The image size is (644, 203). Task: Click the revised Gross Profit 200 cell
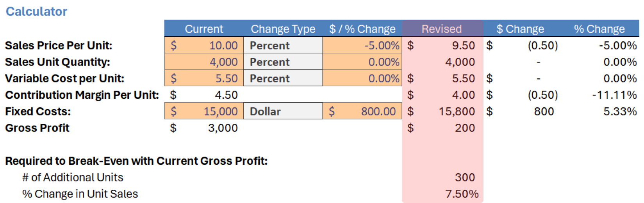pyautogui.click(x=442, y=128)
